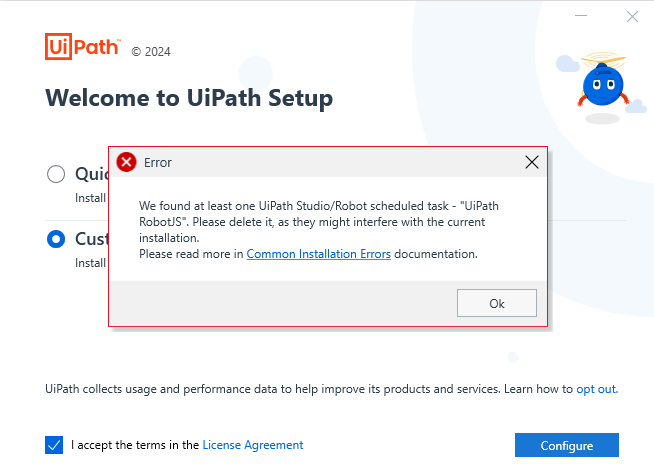Open the Common Installation Errors link

point(318,254)
